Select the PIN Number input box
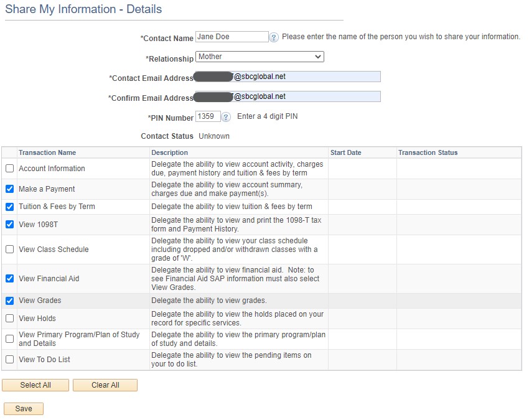Viewport: 529px width, 420px height. point(207,116)
